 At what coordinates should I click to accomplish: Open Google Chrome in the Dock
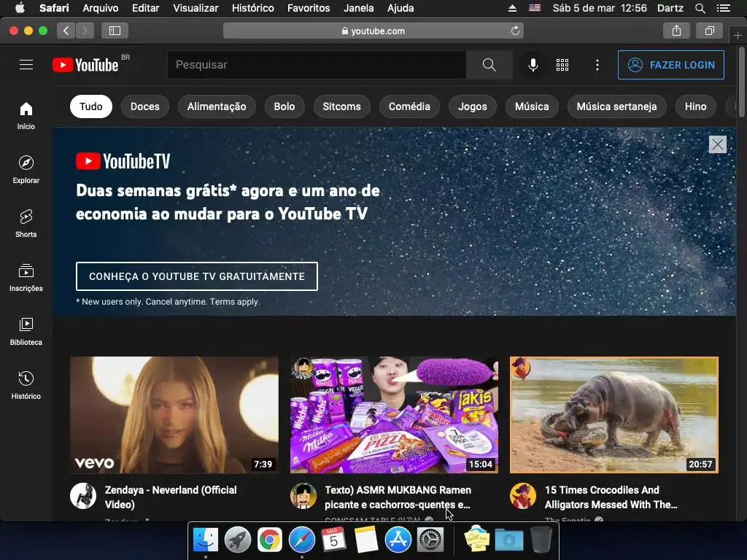tap(270, 540)
